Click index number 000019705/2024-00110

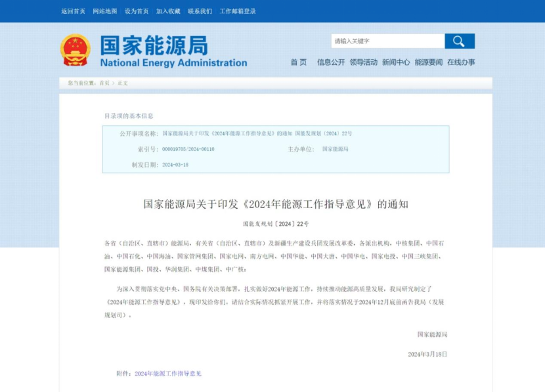click(188, 149)
